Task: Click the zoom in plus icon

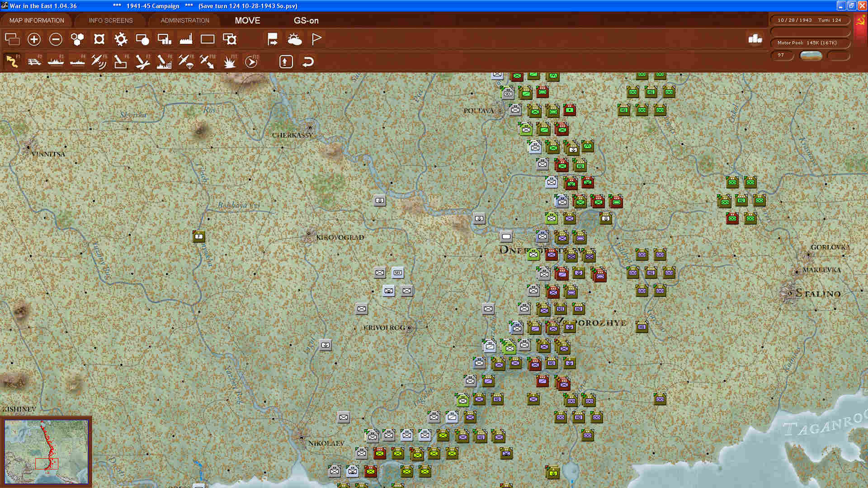Action: (34, 39)
